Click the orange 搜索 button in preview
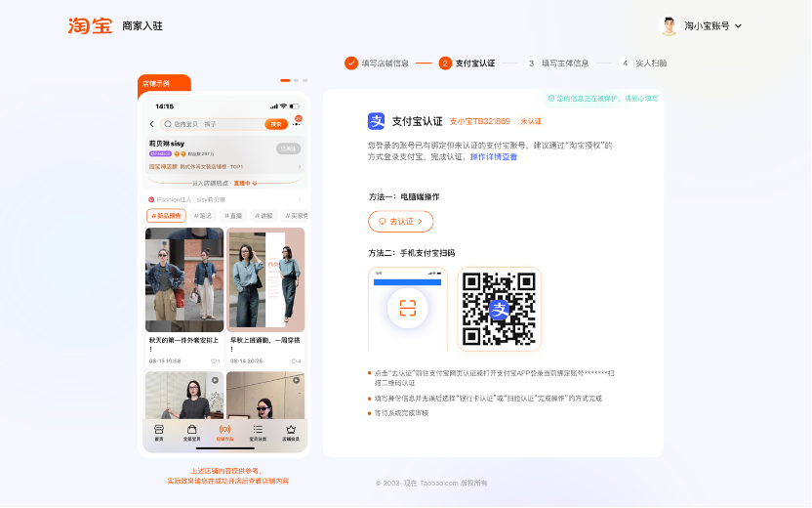This screenshot has width=812, height=508. 276,124
